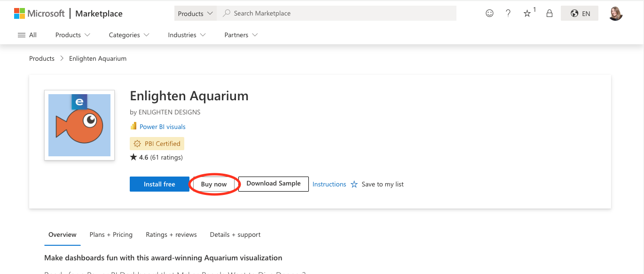This screenshot has height=274, width=644.
Task: Open the Instructions link
Action: (x=329, y=184)
